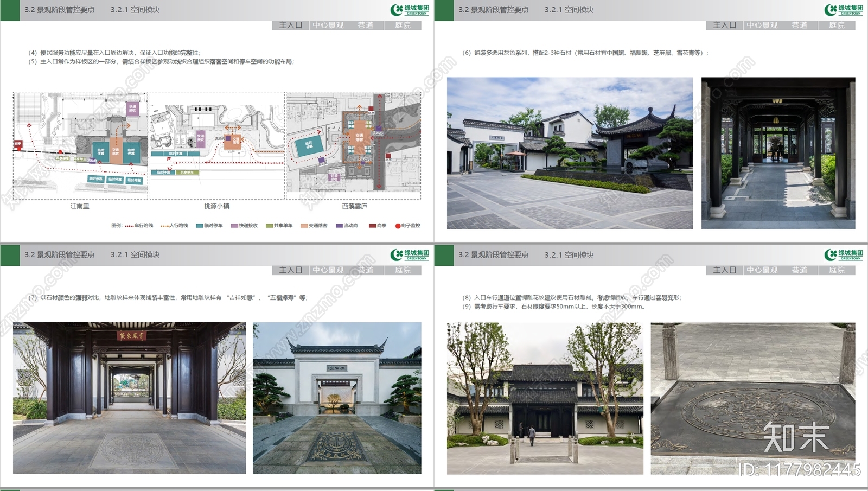This screenshot has width=868, height=491.
Task: Click Greentown logo on slide with point (6)
Action: (844, 10)
